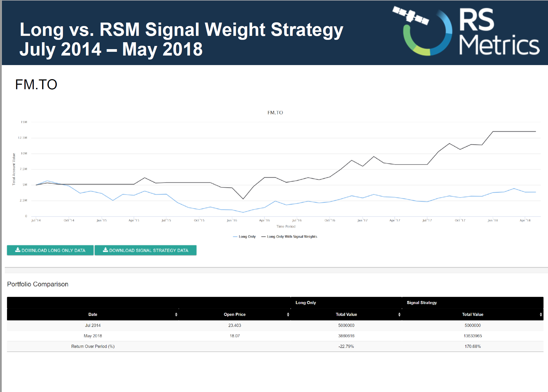This screenshot has height=392, width=548.
Task: Click Download Signal Strategy Data button
Action: point(145,250)
